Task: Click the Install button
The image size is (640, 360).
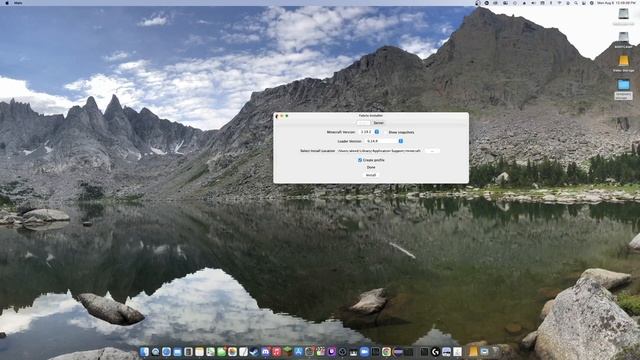Action: (x=371, y=175)
